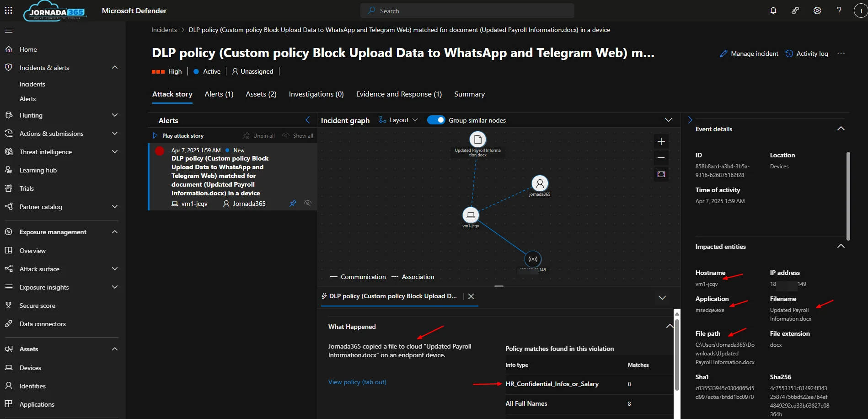The height and width of the screenshot is (419, 868).
Task: Close the DLP policy details tab
Action: (x=471, y=296)
